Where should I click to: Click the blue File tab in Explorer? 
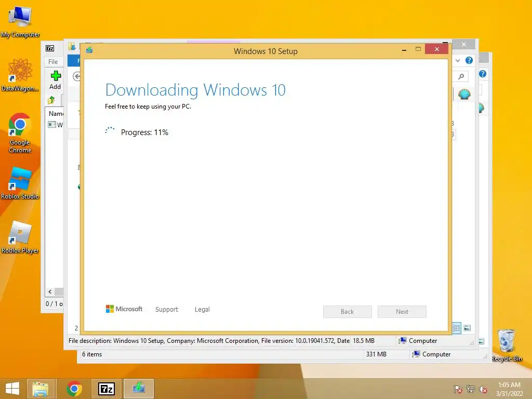[74, 61]
